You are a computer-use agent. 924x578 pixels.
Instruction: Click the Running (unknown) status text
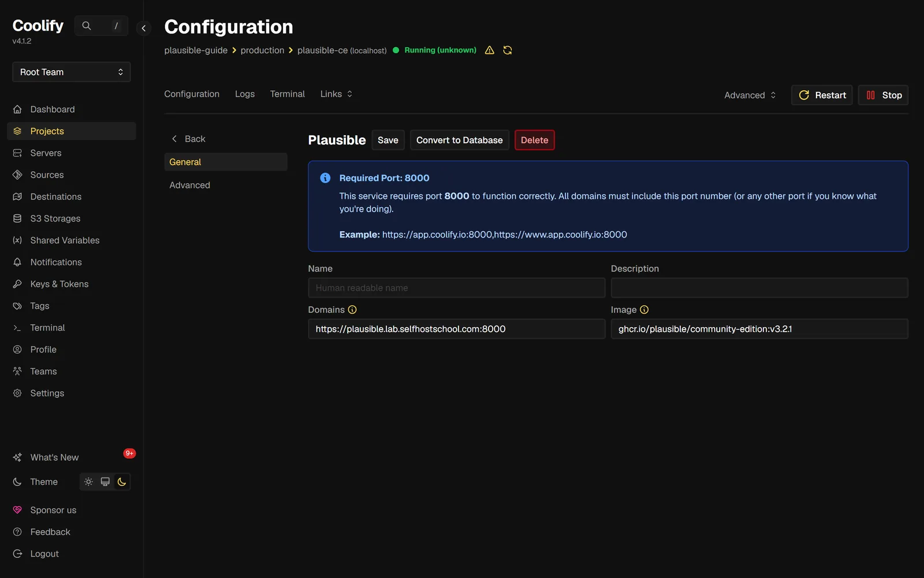coord(441,50)
